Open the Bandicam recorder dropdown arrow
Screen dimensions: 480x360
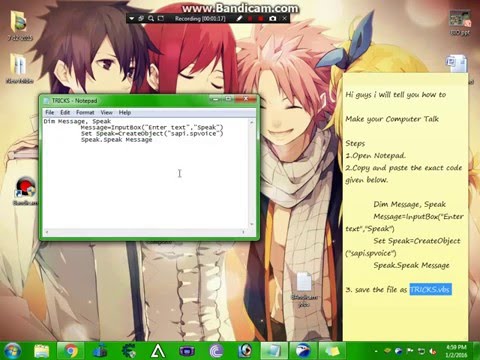click(131, 19)
